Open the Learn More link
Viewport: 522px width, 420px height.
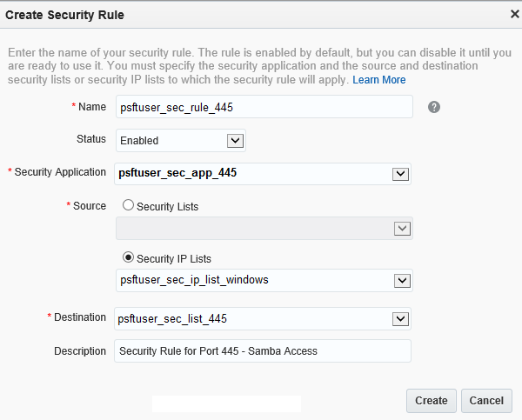pos(378,80)
